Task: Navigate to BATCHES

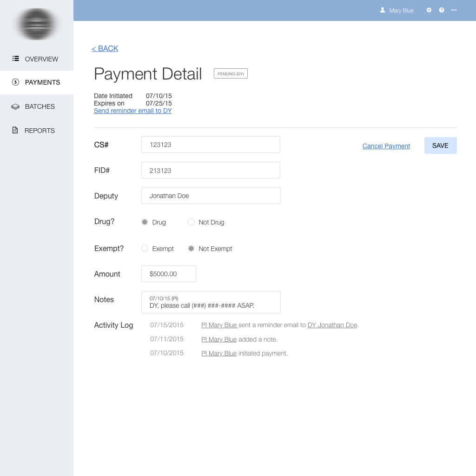Action: 37,106
